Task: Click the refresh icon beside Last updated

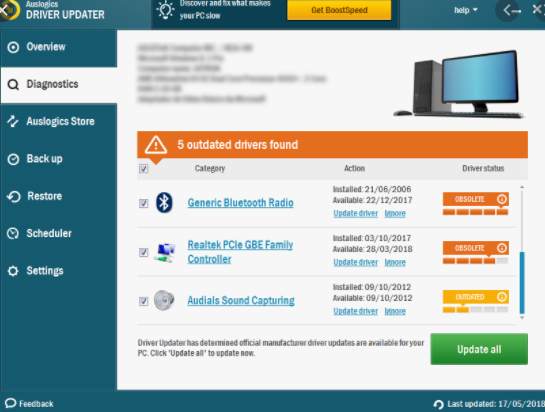Action: 439,404
